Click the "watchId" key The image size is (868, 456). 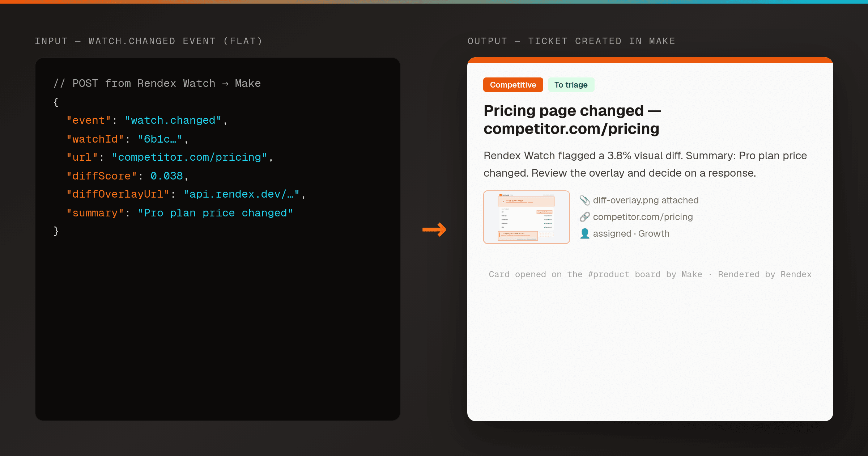[95, 139]
